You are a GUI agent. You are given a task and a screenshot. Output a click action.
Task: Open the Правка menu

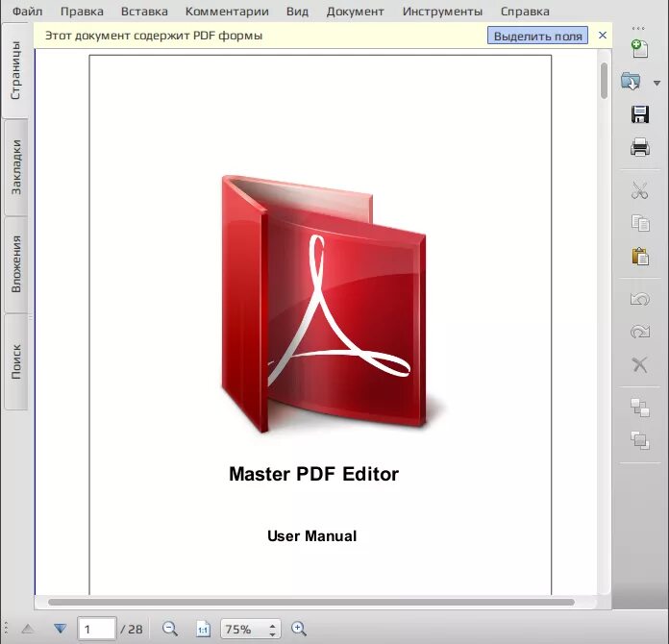point(82,12)
